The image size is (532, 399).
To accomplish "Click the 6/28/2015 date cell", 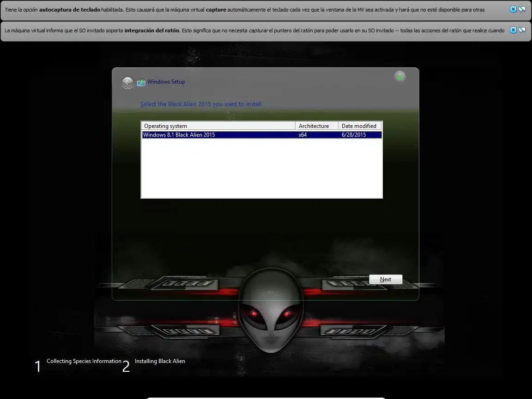I will 354,135.
